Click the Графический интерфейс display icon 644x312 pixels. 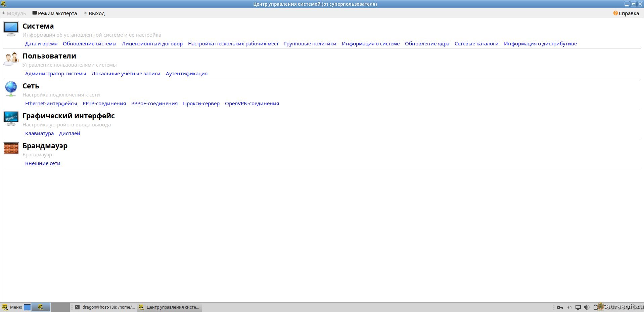[x=11, y=119]
